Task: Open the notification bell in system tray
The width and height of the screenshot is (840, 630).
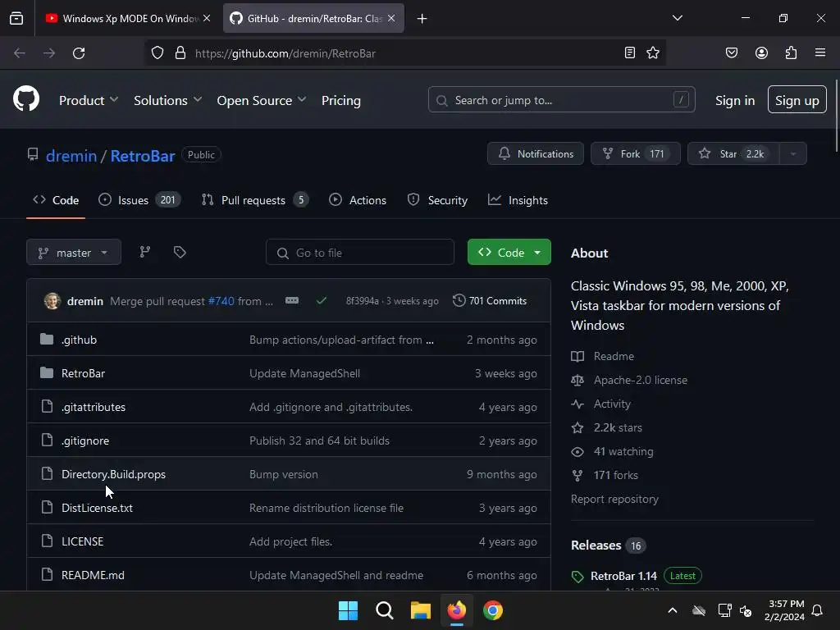Action: point(818,610)
